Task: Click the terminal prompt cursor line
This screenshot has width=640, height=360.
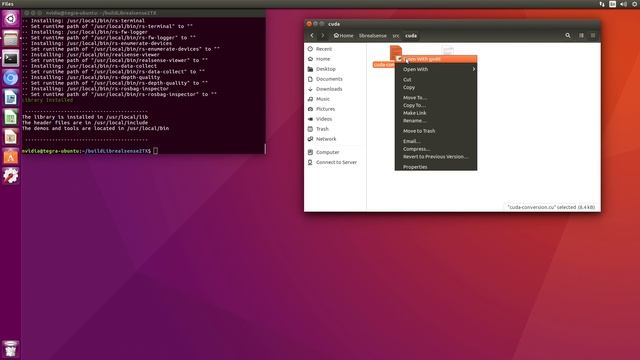Action: 90,151
